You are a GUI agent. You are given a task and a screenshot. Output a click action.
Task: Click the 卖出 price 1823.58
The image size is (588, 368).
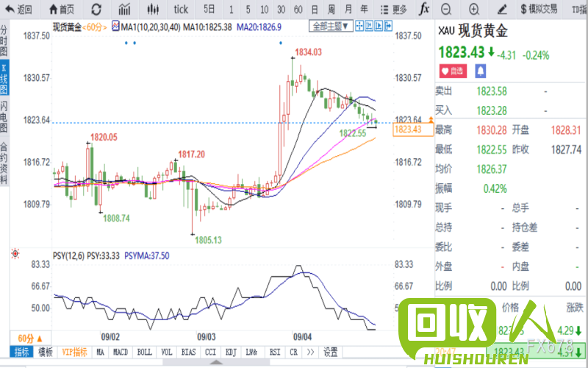pos(491,91)
